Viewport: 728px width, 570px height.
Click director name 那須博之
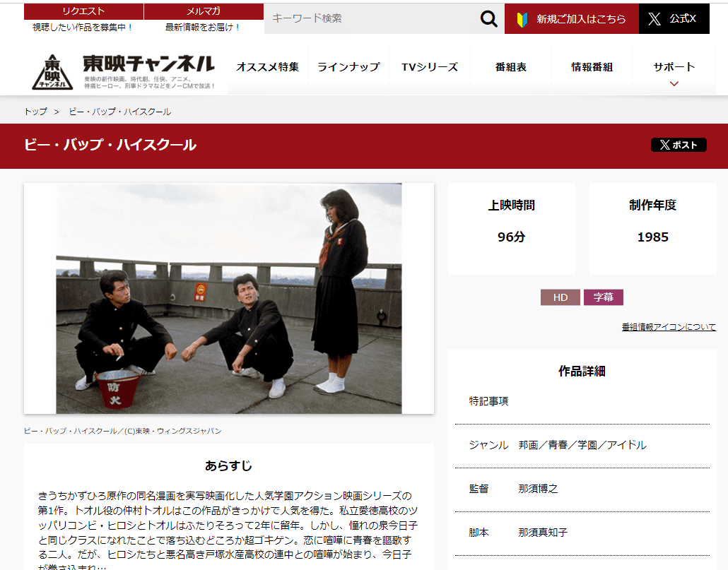538,488
